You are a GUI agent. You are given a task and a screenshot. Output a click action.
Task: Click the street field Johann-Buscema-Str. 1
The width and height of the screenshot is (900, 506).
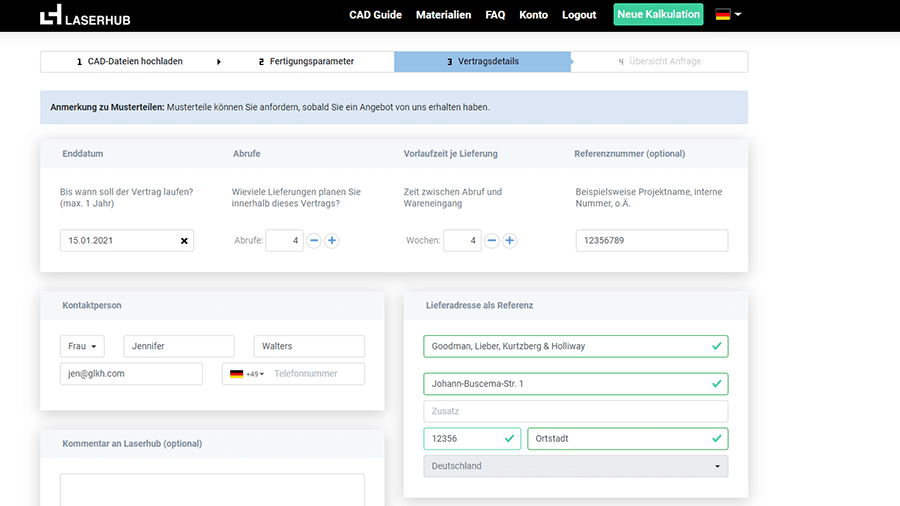(x=576, y=384)
